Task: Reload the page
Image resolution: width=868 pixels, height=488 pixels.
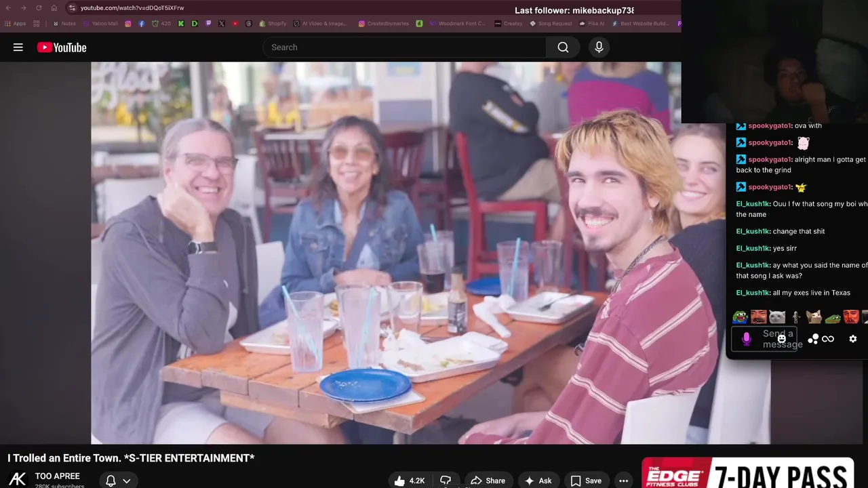Action: tap(39, 8)
